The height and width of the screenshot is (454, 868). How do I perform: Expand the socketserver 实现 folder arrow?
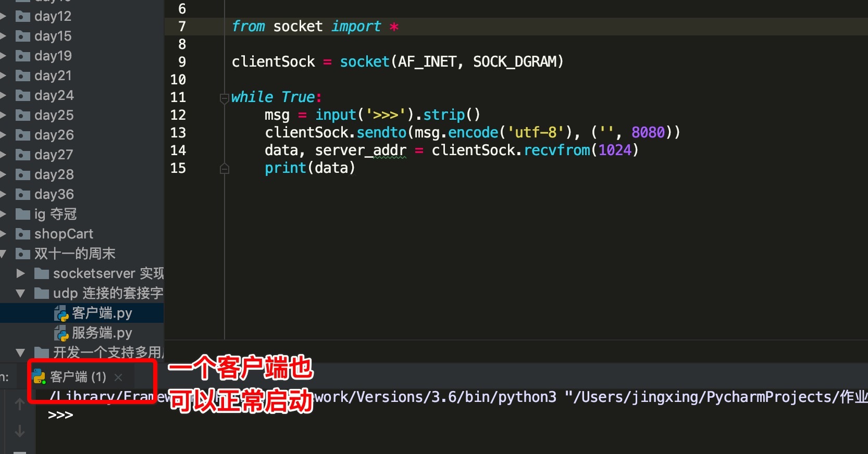tap(20, 273)
